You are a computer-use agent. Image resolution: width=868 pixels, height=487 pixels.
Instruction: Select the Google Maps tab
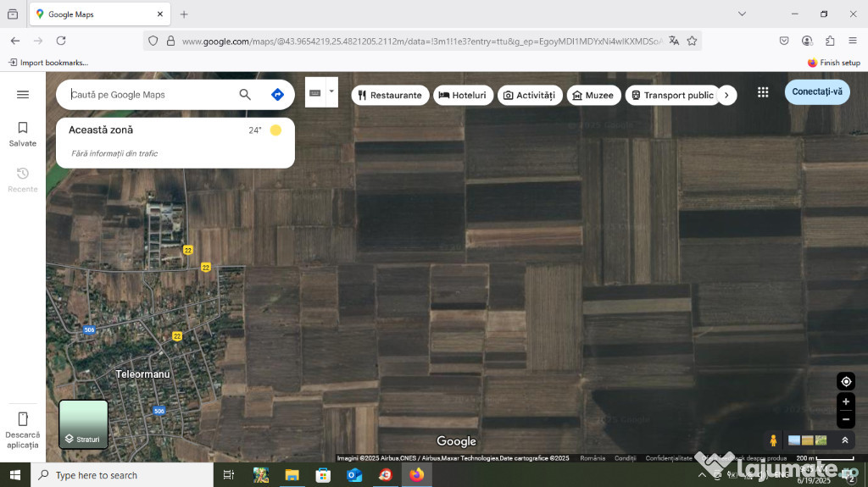(x=100, y=14)
